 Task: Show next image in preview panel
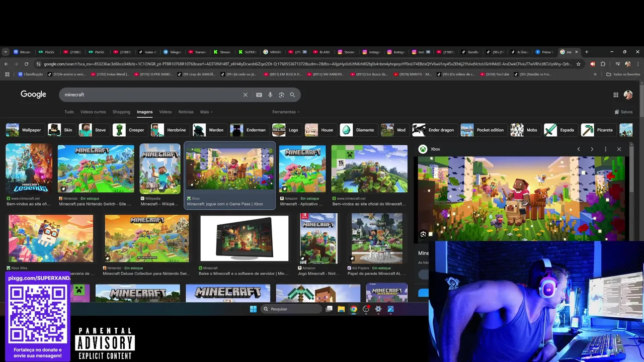tap(592, 149)
